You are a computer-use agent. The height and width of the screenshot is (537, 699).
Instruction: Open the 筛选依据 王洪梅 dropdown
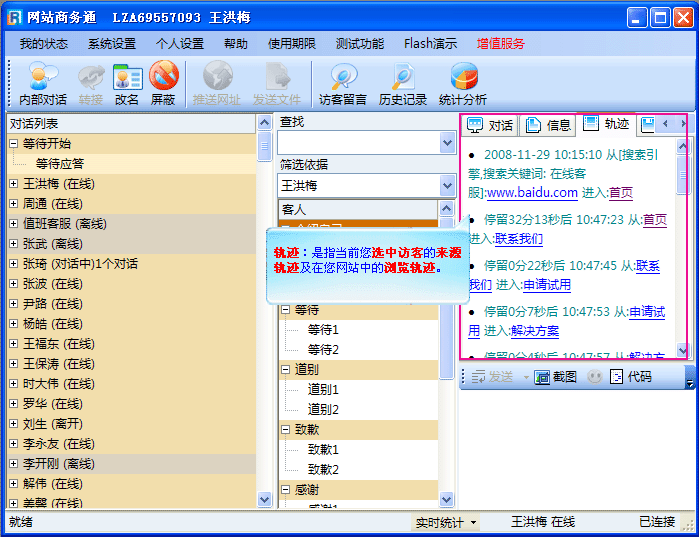(x=447, y=185)
